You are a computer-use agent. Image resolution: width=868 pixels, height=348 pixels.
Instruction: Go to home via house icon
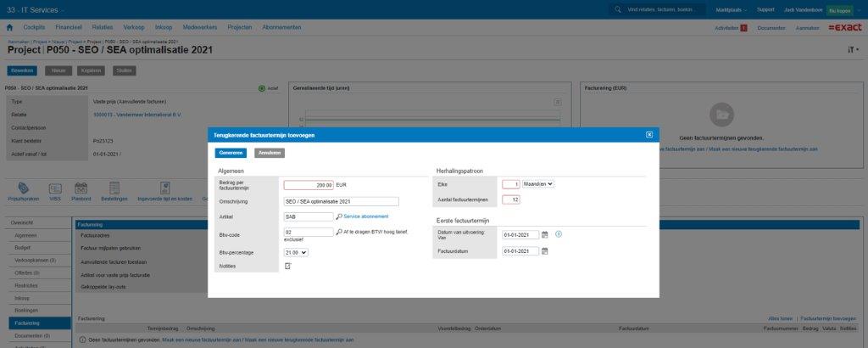[9, 27]
